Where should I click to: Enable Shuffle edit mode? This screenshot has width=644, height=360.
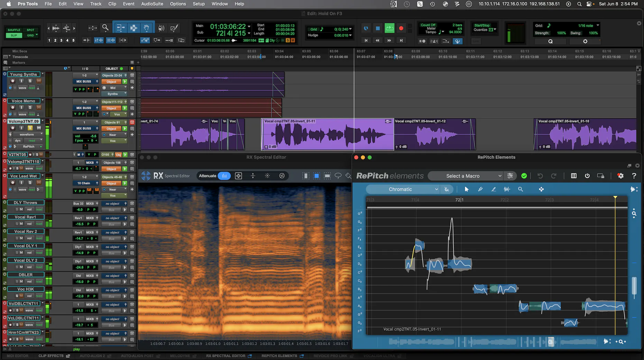pyautogui.click(x=14, y=30)
